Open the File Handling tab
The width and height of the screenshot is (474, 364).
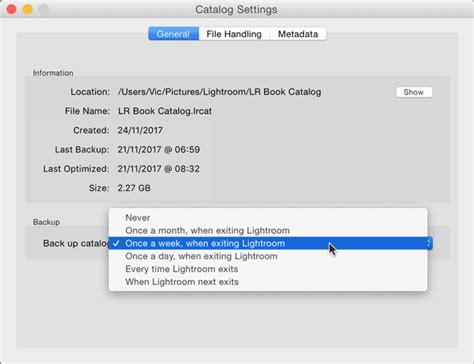[x=234, y=34]
